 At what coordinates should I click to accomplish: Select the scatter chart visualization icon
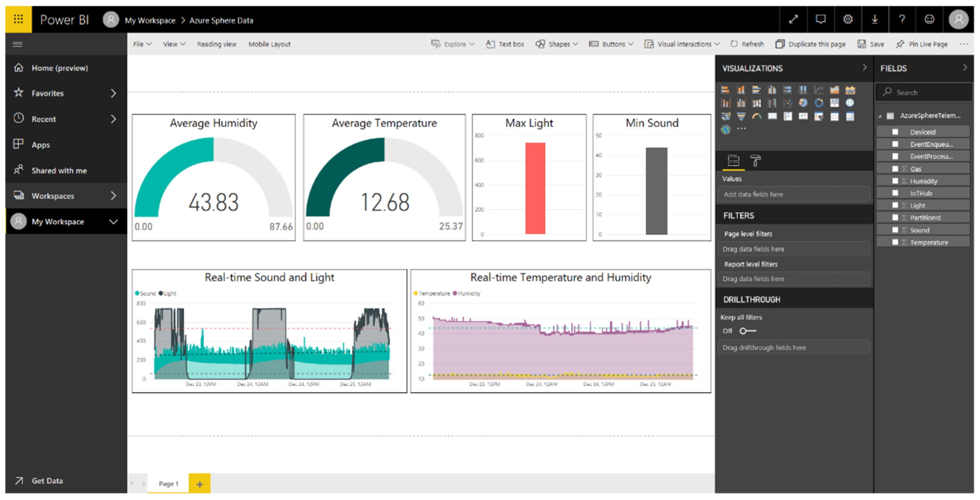tap(788, 103)
